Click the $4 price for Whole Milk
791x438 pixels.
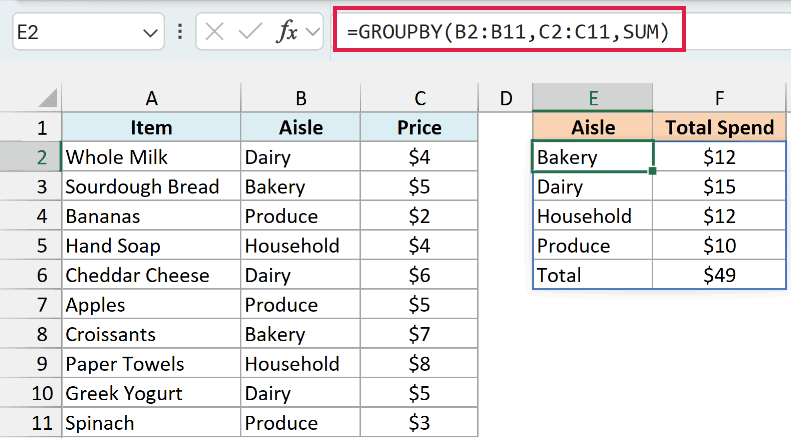coord(419,157)
